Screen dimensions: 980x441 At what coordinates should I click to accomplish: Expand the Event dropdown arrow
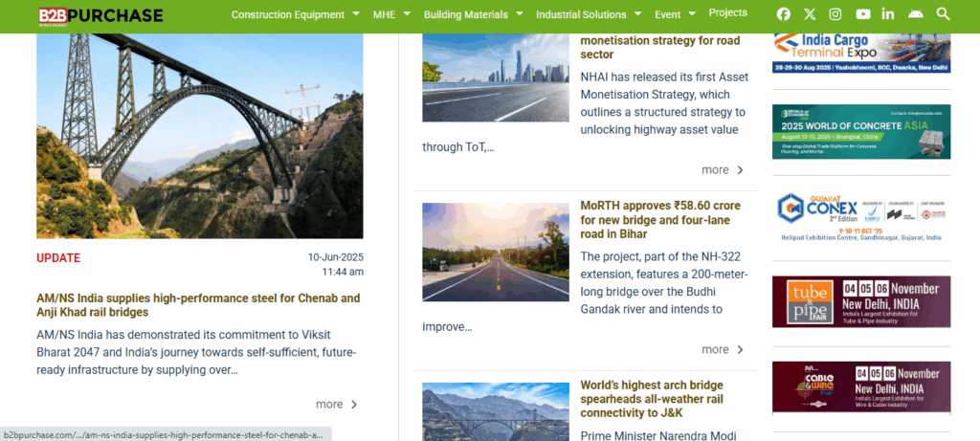[x=692, y=13]
